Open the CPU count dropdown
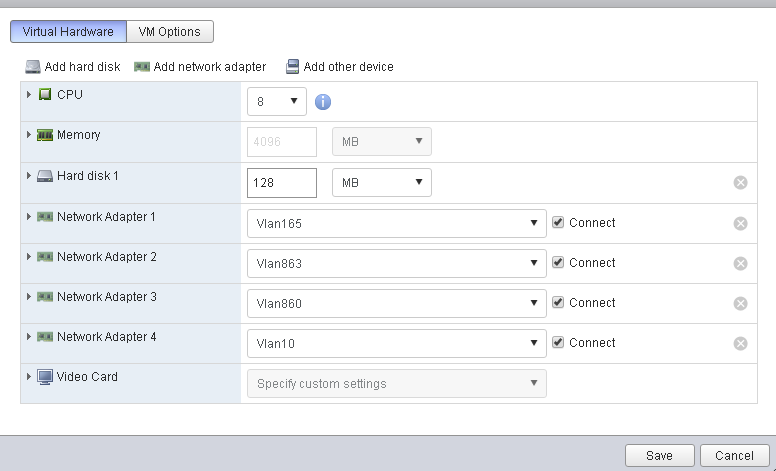Image resolution: width=776 pixels, height=471 pixels. (x=277, y=101)
